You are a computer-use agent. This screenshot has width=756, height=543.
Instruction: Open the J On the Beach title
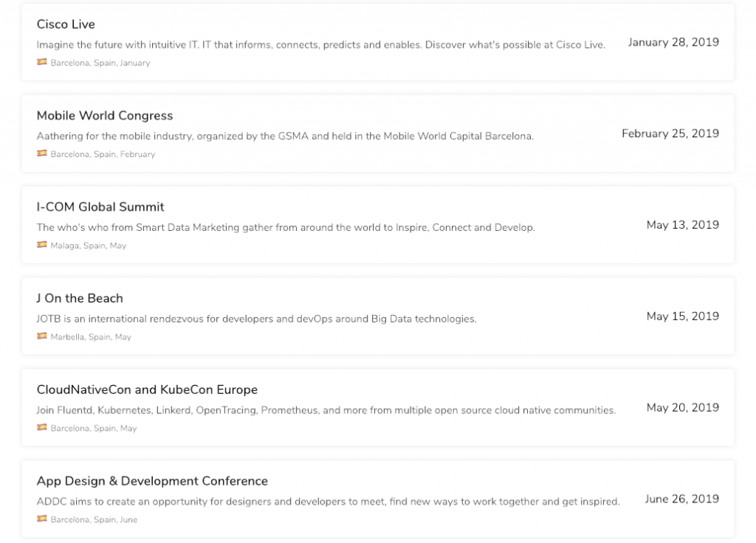80,298
